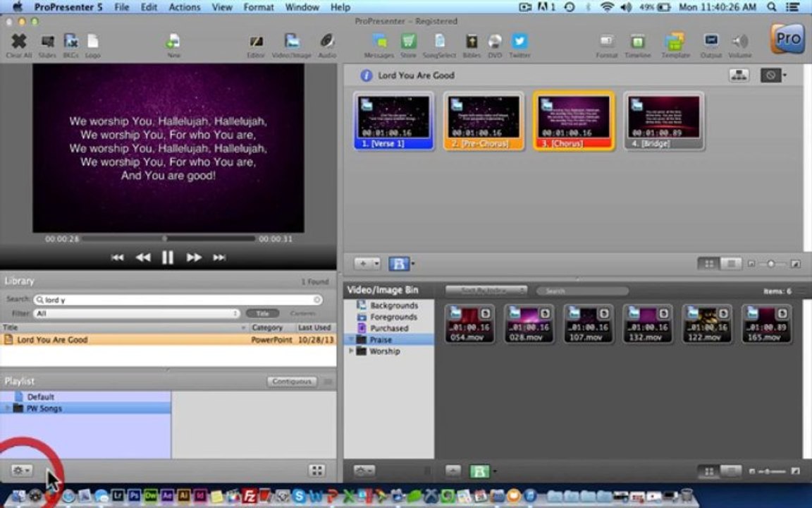Toggle the green B button in bin

[479, 471]
